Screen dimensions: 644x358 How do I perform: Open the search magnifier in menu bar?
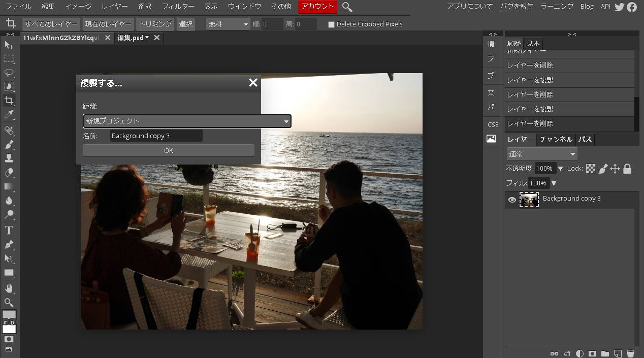pyautogui.click(x=347, y=7)
